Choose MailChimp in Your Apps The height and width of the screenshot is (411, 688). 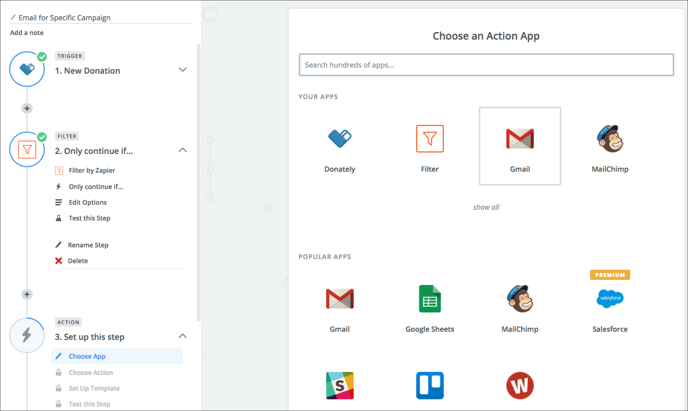[610, 149]
